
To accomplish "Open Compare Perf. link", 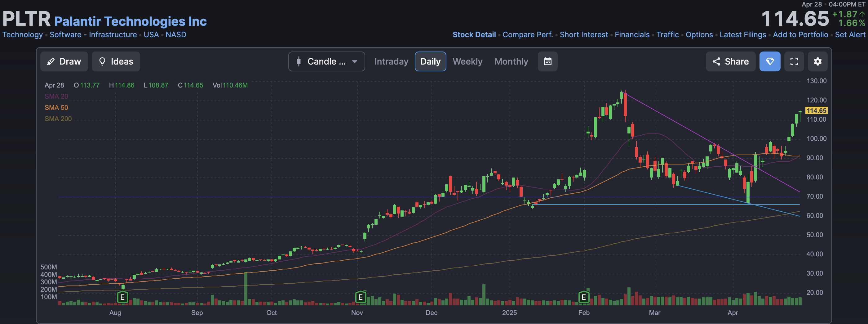I will pos(528,35).
